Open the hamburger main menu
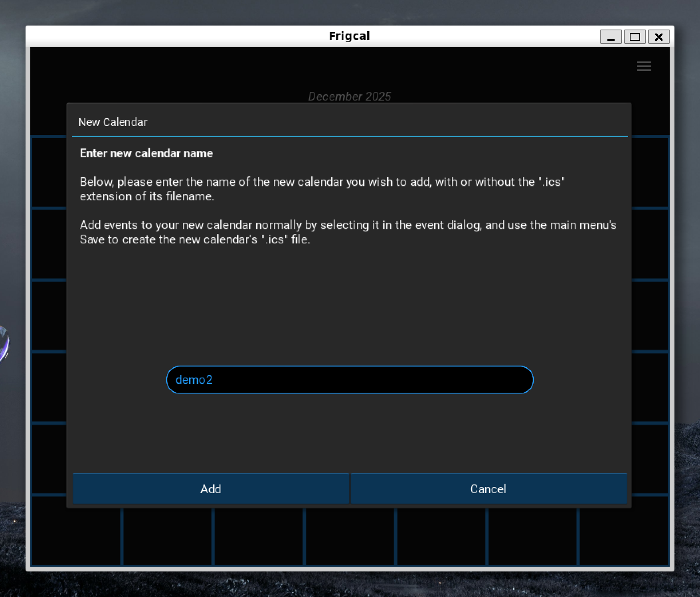 pyautogui.click(x=644, y=66)
